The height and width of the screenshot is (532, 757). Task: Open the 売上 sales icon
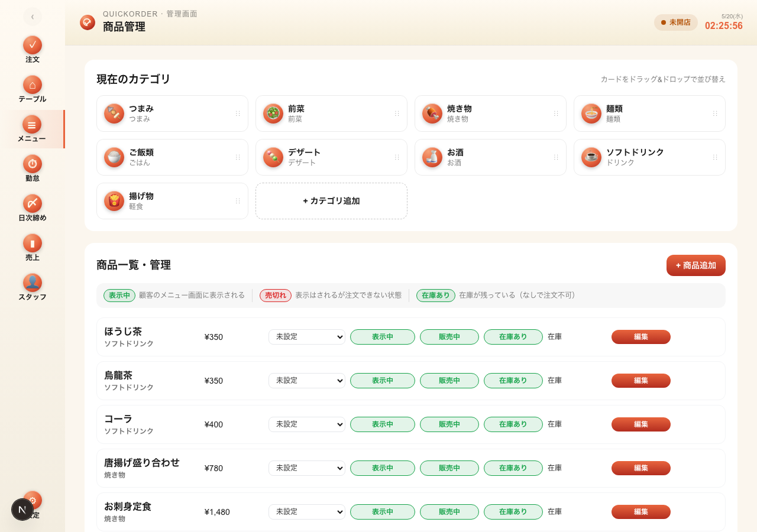[x=33, y=243]
